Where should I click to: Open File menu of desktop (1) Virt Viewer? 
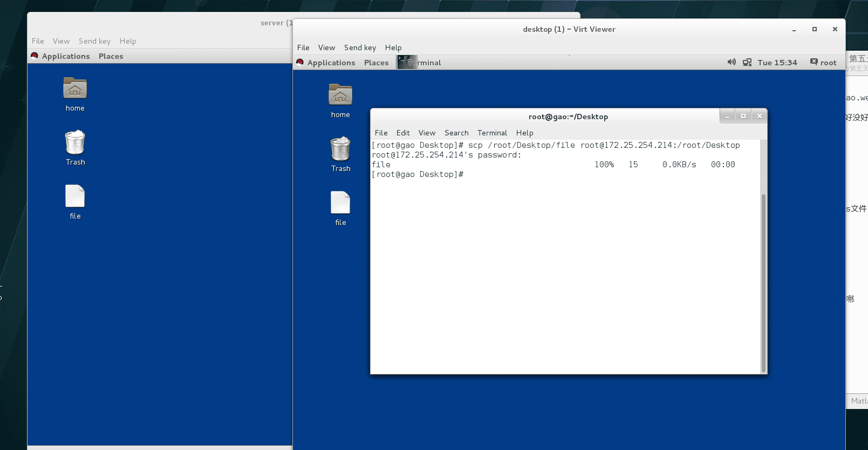(x=303, y=47)
